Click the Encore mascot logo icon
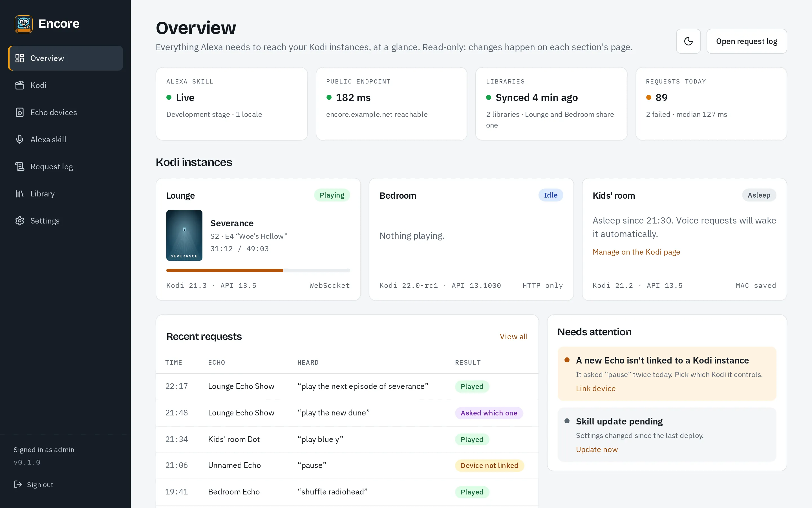This screenshot has width=812, height=508. pyautogui.click(x=23, y=24)
